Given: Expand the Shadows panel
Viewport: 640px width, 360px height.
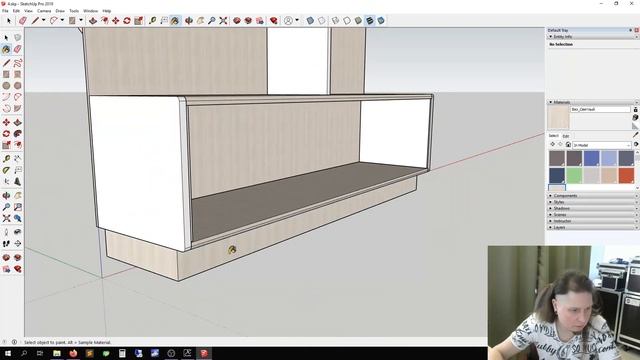Looking at the screenshot, I should point(593,208).
